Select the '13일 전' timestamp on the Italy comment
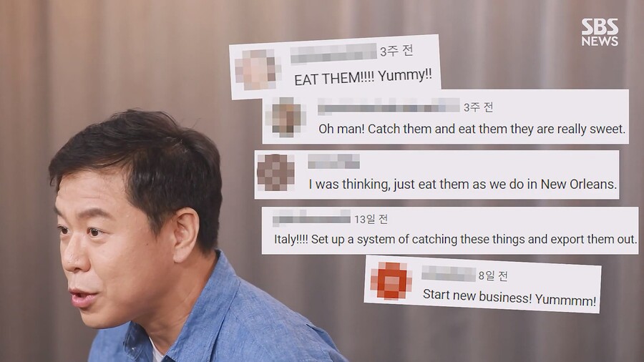The width and height of the screenshot is (644, 362). [371, 219]
